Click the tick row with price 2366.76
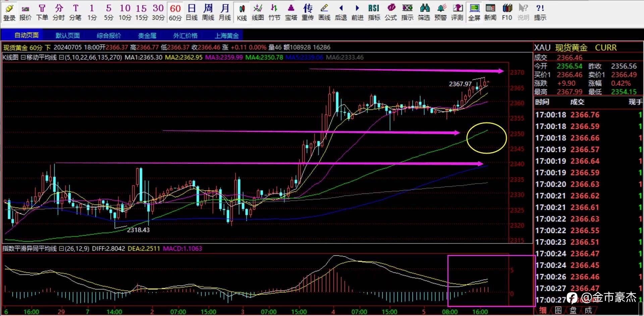The image size is (644, 316). pyautogui.click(x=589, y=115)
